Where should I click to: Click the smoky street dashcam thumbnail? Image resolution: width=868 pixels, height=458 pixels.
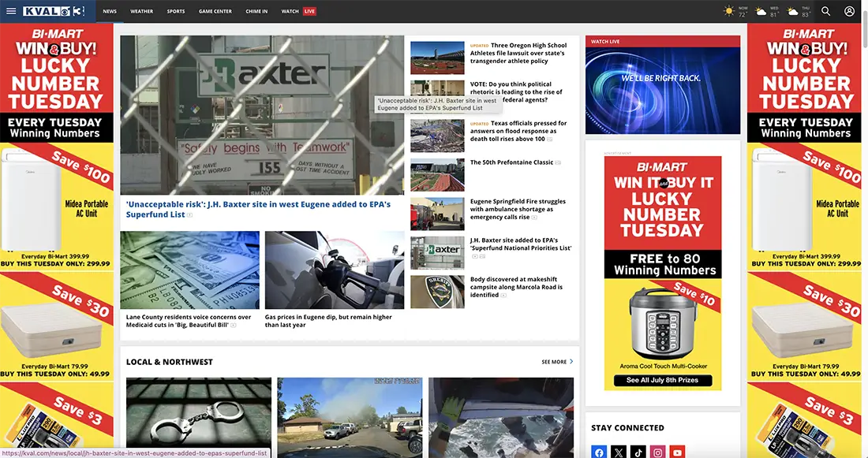click(350, 418)
